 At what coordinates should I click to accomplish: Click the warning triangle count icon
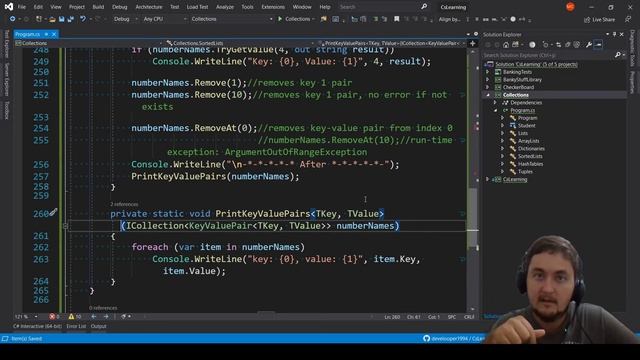71,316
